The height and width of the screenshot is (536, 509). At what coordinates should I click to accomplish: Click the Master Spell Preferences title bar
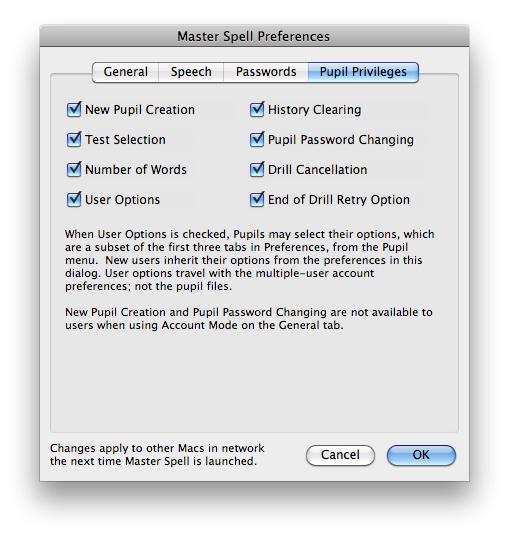(x=254, y=36)
